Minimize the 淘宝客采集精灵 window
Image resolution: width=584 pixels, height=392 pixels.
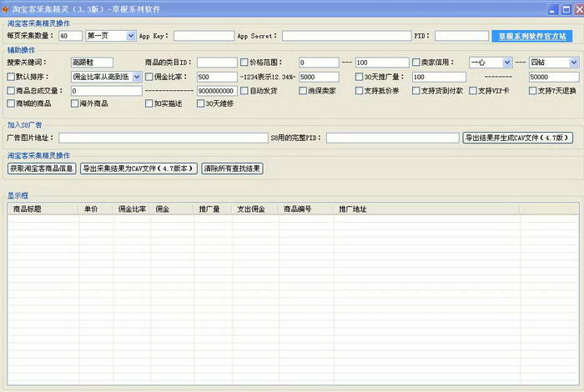click(551, 8)
